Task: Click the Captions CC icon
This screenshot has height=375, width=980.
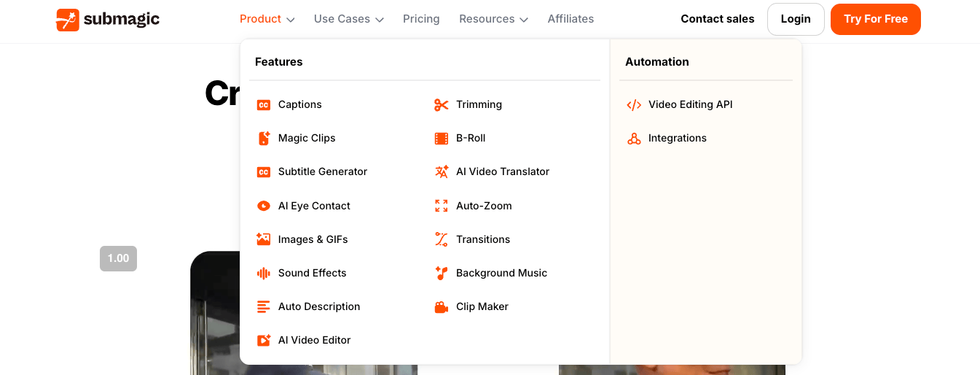Action: coord(264,105)
